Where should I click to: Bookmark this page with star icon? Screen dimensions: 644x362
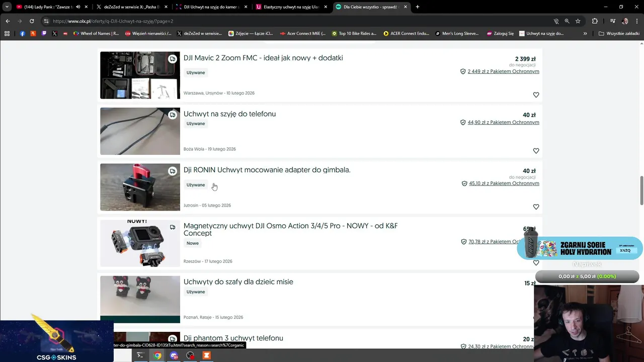tap(578, 21)
